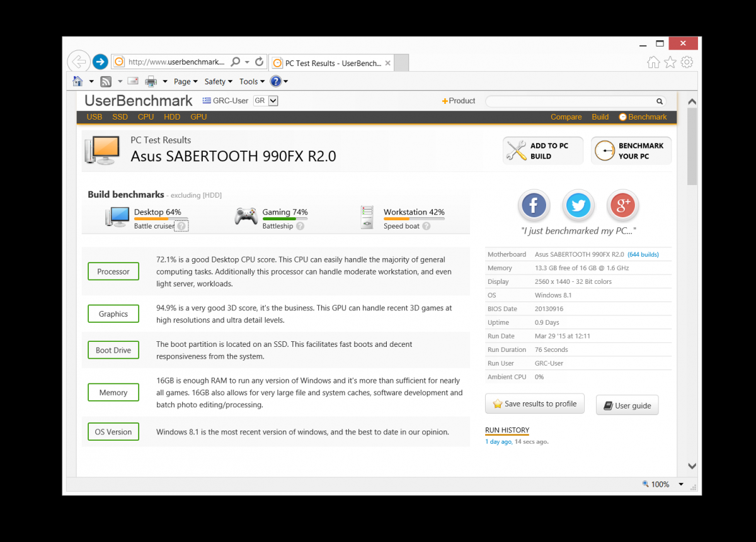
Task: Open the browser settings gear icon
Action: point(687,62)
